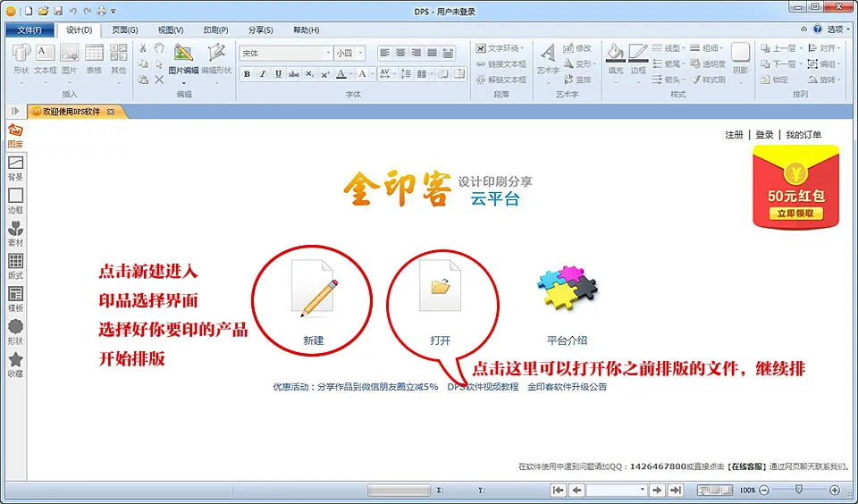The width and height of the screenshot is (858, 504).
Task: Open the 平台介绍 puzzle icon
Action: point(568,287)
